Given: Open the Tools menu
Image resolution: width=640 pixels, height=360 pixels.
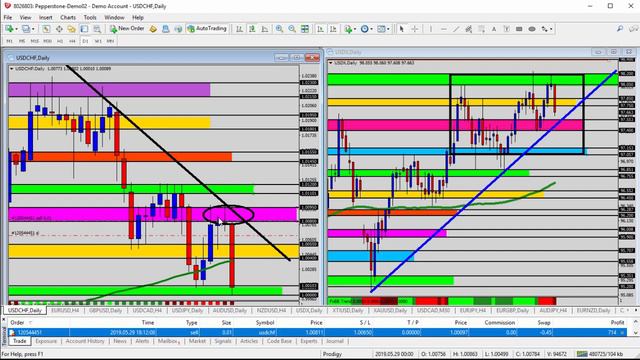Looking at the screenshot, I should [x=90, y=18].
